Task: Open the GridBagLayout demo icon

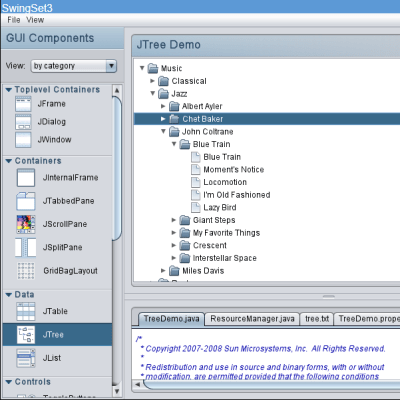Action: (26, 271)
